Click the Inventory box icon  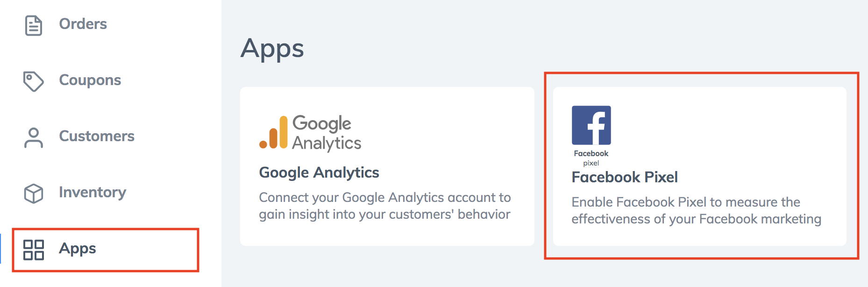[x=34, y=194]
